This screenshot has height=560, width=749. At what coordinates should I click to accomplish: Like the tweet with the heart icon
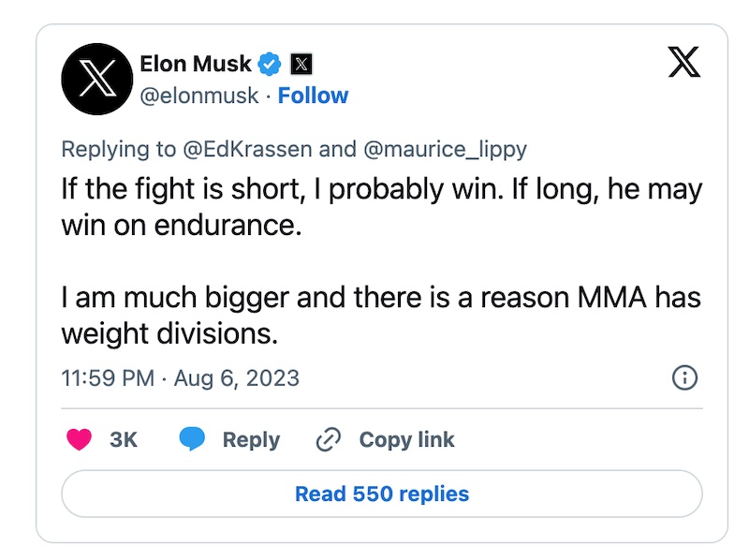coord(80,440)
